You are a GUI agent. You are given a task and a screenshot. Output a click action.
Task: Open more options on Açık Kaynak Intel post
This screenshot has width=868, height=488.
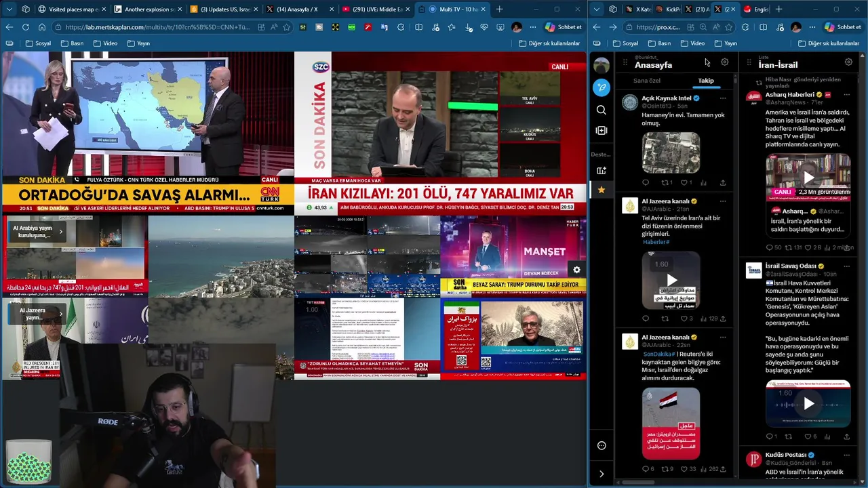click(723, 98)
